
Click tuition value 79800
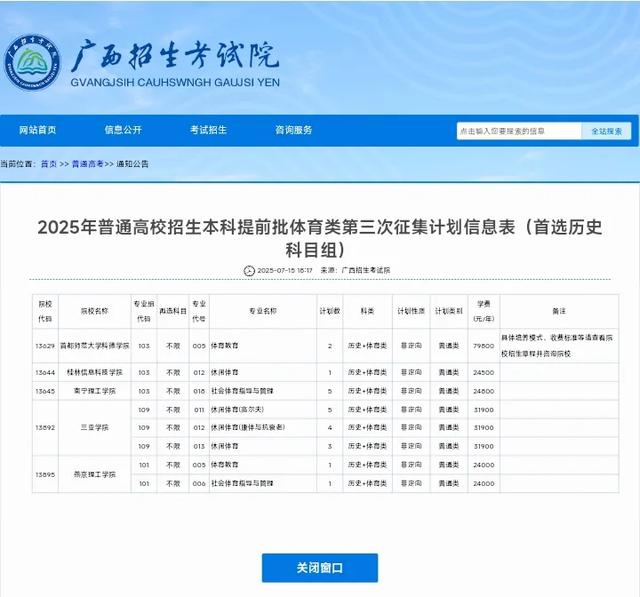point(484,346)
